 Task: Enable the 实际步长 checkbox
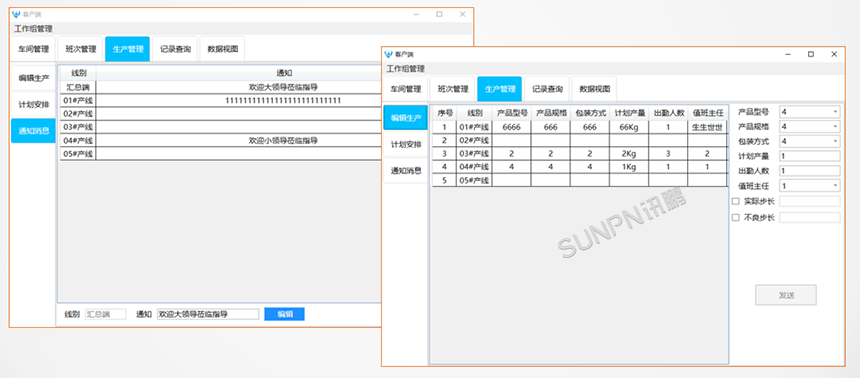click(x=736, y=201)
